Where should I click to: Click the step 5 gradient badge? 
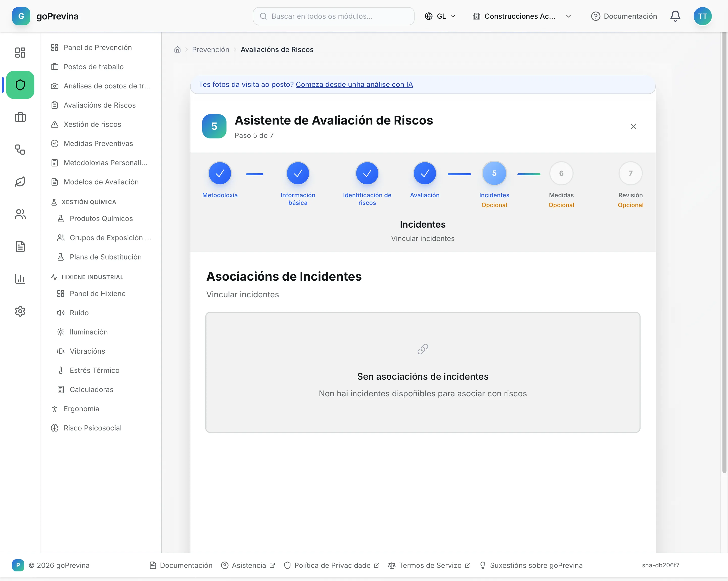coord(214,126)
